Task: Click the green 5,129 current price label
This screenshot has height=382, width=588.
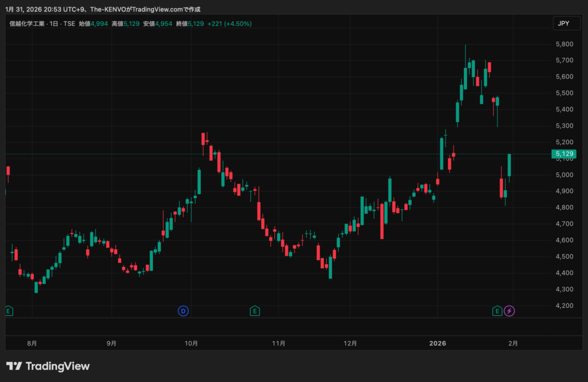Action: pyautogui.click(x=564, y=153)
